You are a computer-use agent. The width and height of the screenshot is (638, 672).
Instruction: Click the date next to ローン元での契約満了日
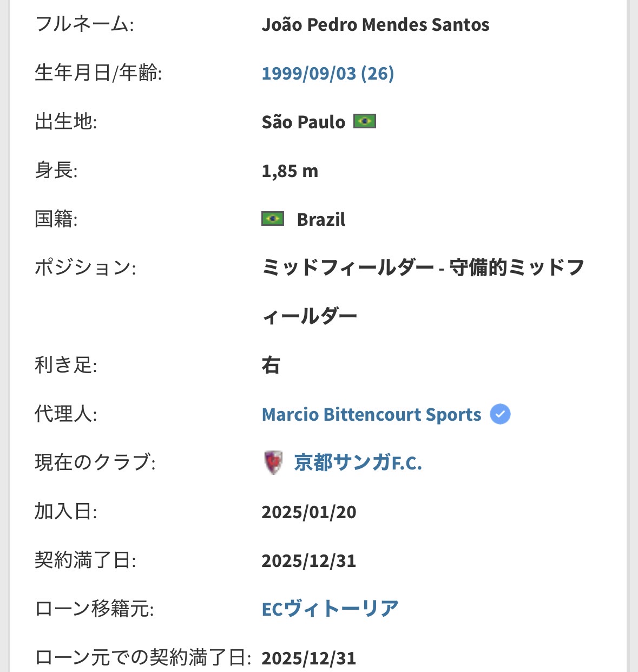309,658
